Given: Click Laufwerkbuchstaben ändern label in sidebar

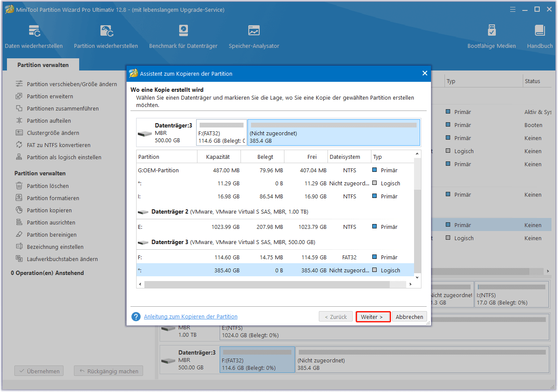Looking at the screenshot, I should [62, 259].
